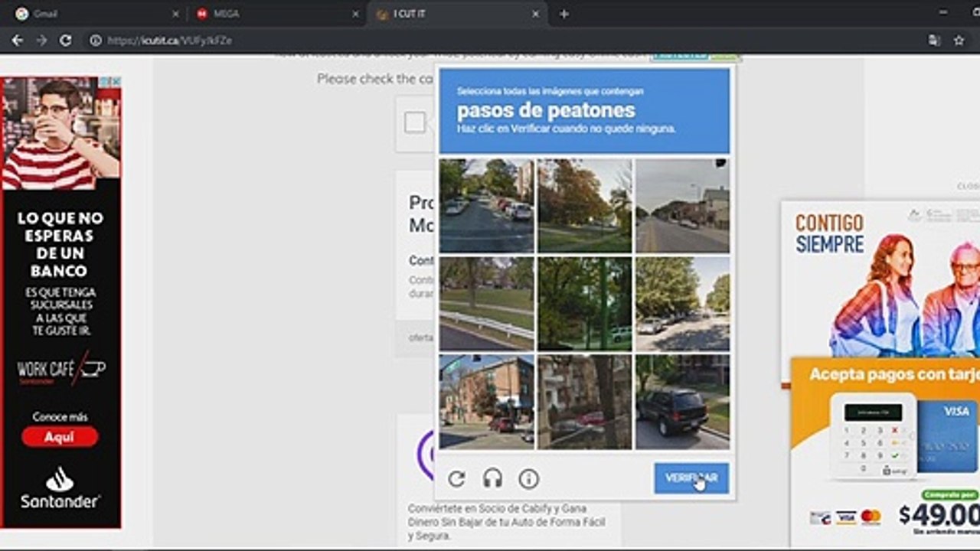Click the Acepta pagos con tarjeta headline
The image size is (980, 551).
(x=894, y=375)
